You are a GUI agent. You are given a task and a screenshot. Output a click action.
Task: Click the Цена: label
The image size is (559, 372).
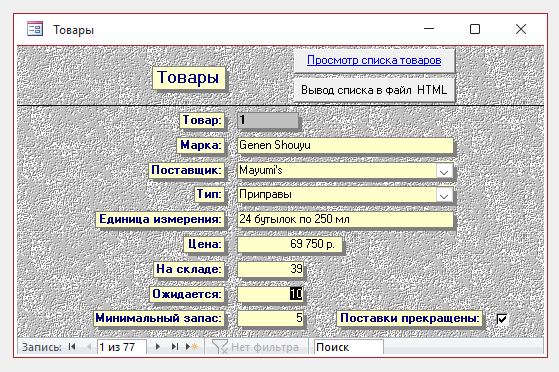point(205,244)
